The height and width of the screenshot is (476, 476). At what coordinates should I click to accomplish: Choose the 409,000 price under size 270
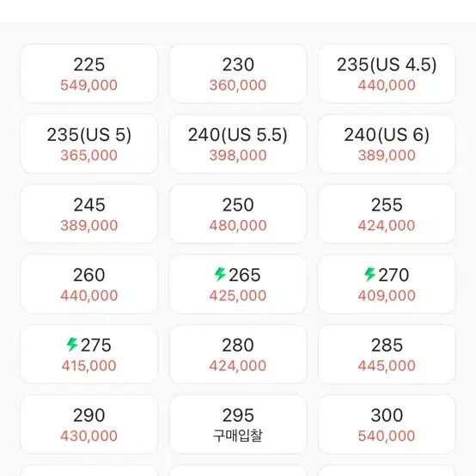387,296
